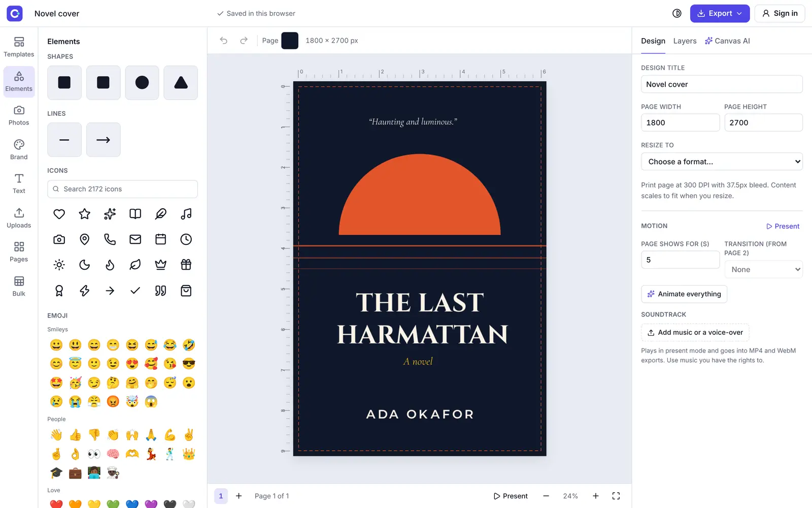812x508 pixels.
Task: Insert the star icon
Action: click(x=85, y=214)
